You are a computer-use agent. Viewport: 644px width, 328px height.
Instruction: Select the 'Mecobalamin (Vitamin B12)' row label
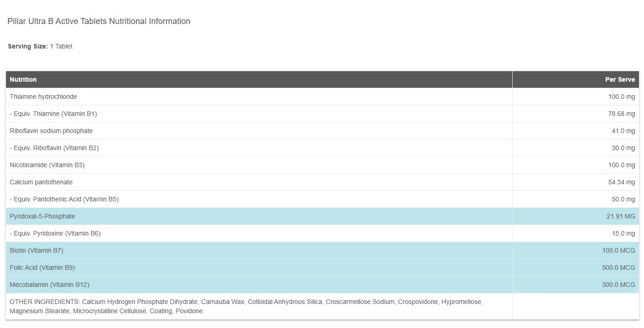coord(49,285)
